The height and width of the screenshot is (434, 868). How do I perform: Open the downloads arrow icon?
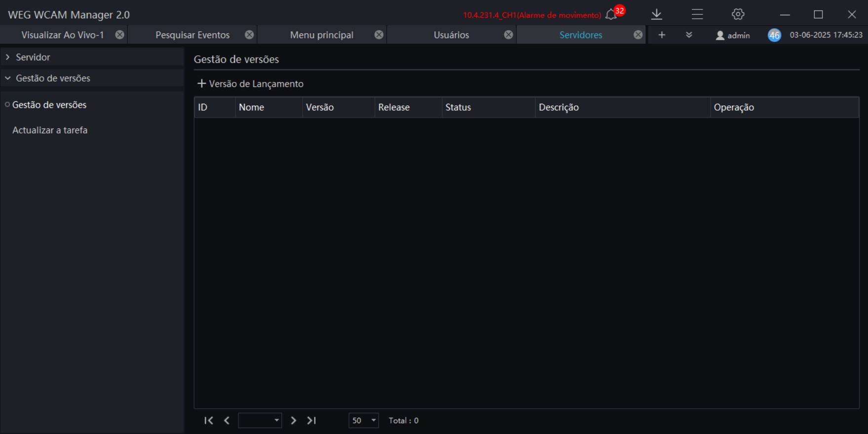[x=656, y=14]
